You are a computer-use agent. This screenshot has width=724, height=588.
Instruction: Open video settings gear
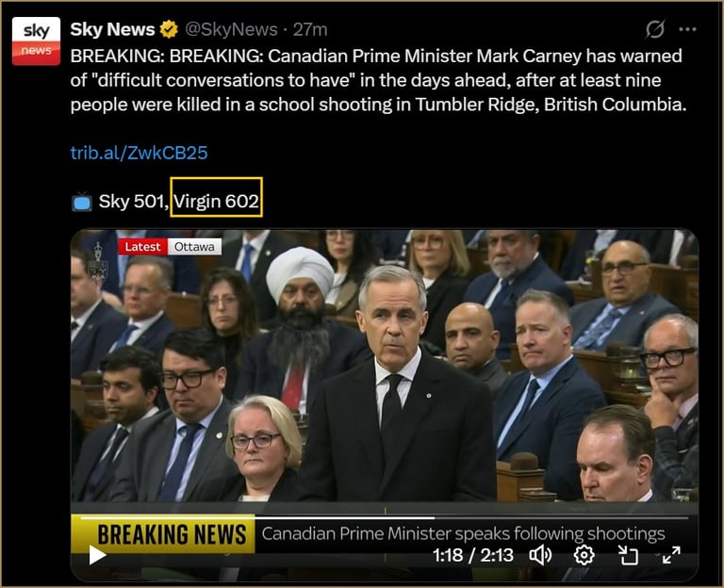pos(584,555)
